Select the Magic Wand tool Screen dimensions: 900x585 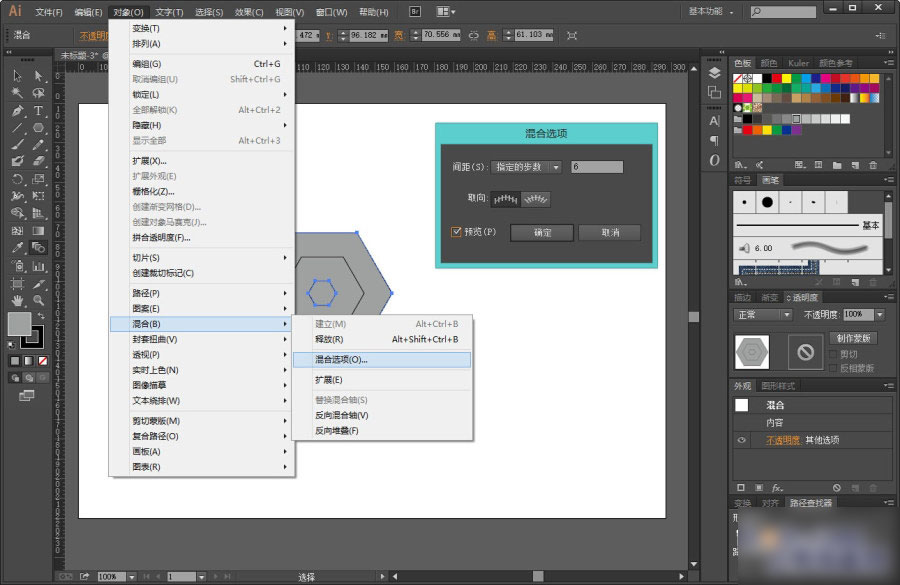coord(17,93)
